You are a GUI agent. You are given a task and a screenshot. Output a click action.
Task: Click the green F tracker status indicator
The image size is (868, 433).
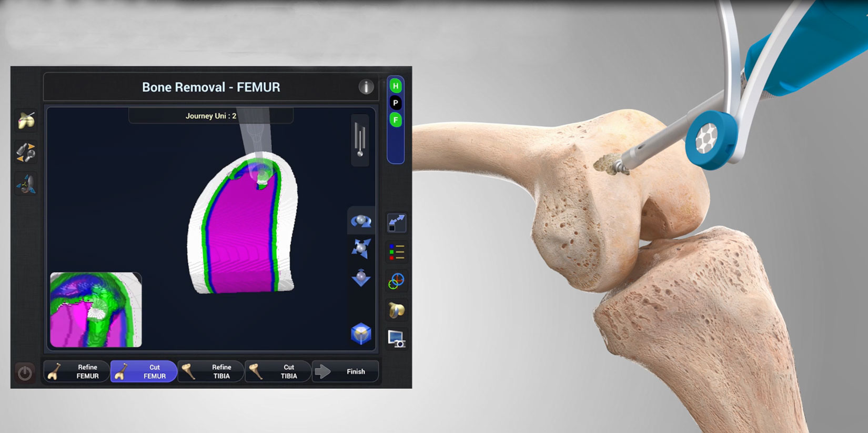click(396, 120)
